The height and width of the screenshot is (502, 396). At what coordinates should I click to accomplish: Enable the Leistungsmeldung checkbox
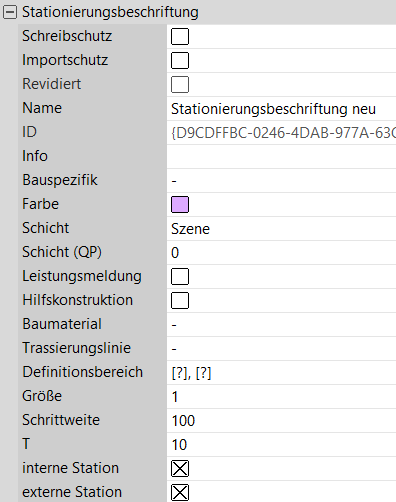pos(180,276)
